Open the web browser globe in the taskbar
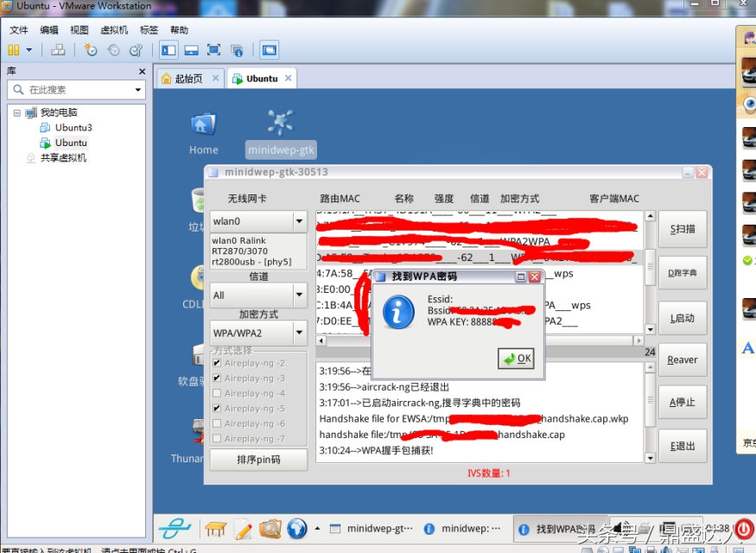The height and width of the screenshot is (553, 756). tap(296, 528)
